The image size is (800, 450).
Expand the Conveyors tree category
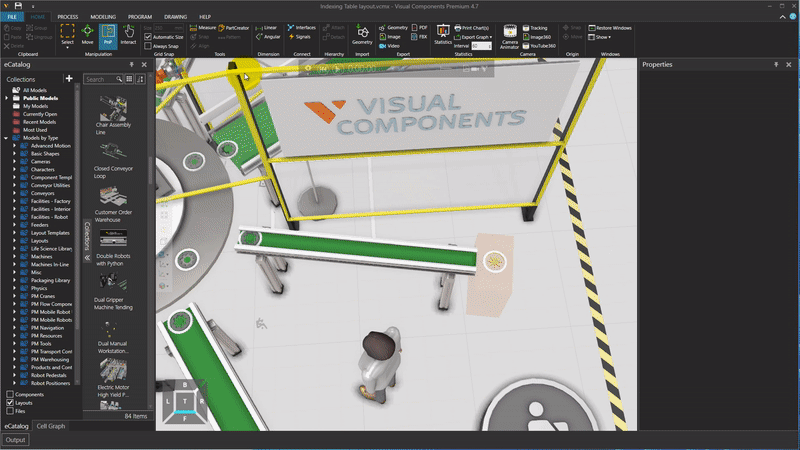15,194
